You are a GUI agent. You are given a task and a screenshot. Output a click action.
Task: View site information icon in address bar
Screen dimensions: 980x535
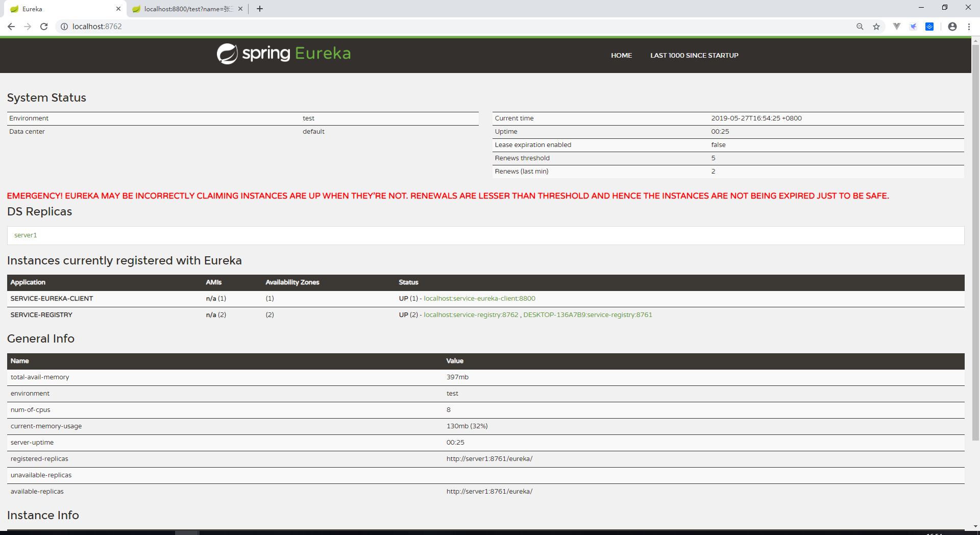[x=64, y=27]
